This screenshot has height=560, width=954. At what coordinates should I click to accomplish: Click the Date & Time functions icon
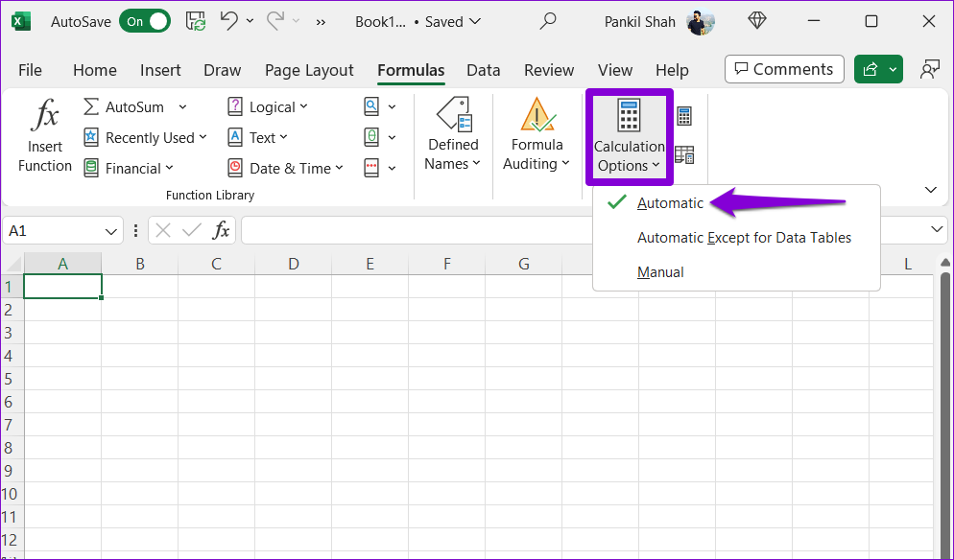pos(234,168)
